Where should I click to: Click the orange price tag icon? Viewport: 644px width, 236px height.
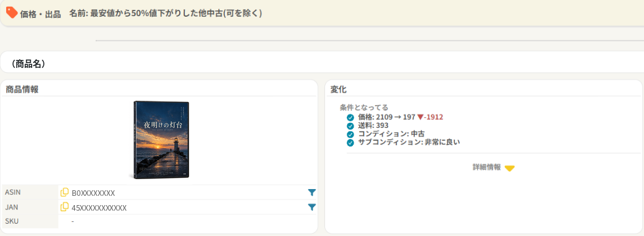pos(12,12)
